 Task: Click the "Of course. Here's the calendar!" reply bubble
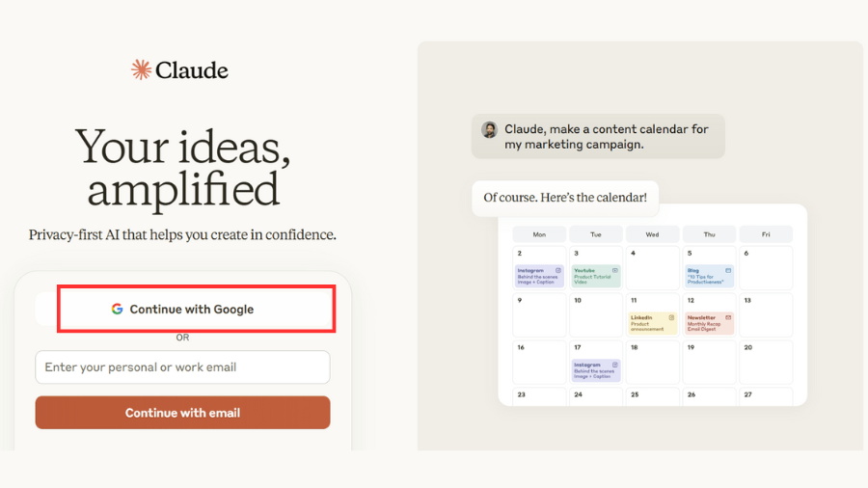click(565, 198)
